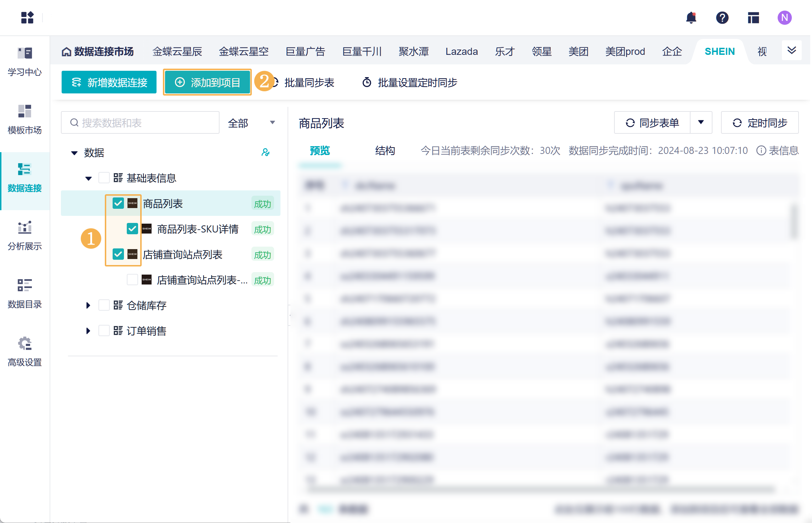812x523 pixels.
Task: Select the 聚水潭 connection tab
Action: (413, 52)
